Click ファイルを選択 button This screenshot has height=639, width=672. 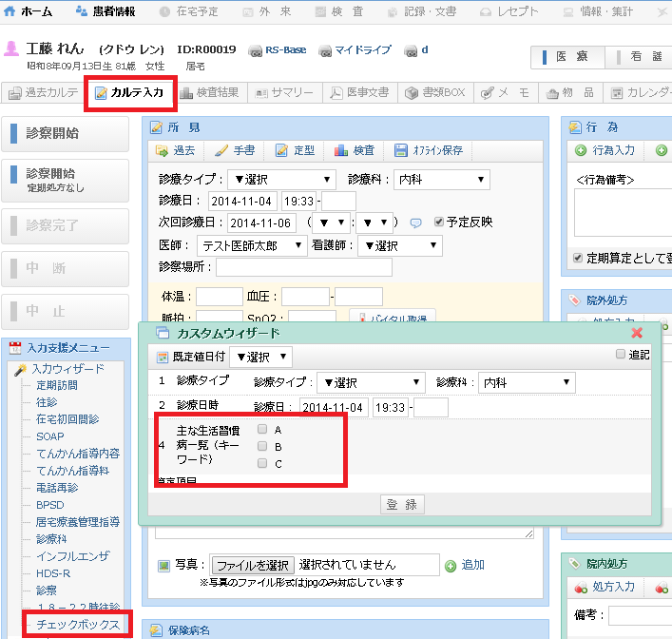(x=253, y=566)
